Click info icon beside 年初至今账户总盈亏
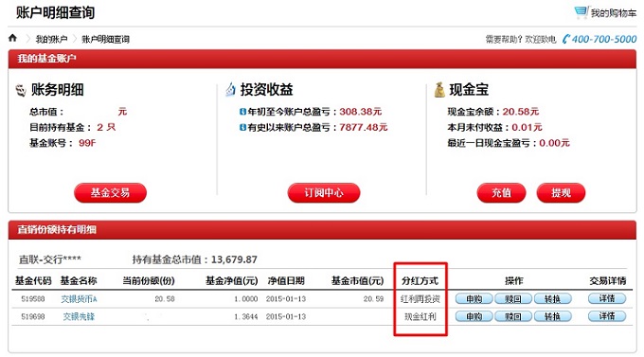Screen dimensions: 644x357 pyautogui.click(x=242, y=112)
